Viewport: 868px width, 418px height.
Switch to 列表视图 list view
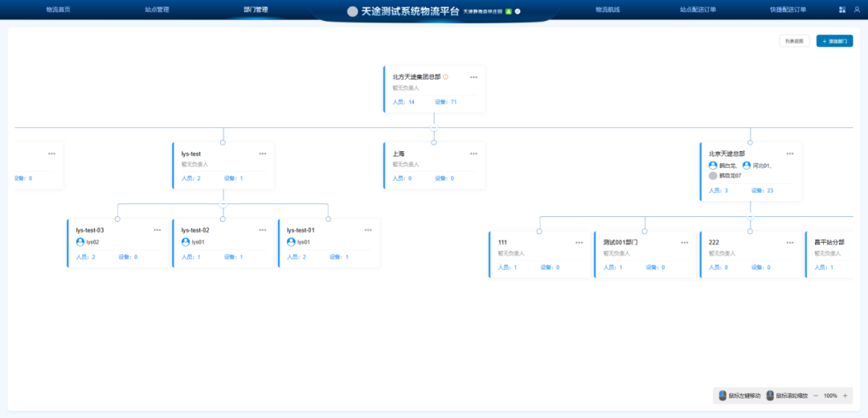click(x=794, y=41)
